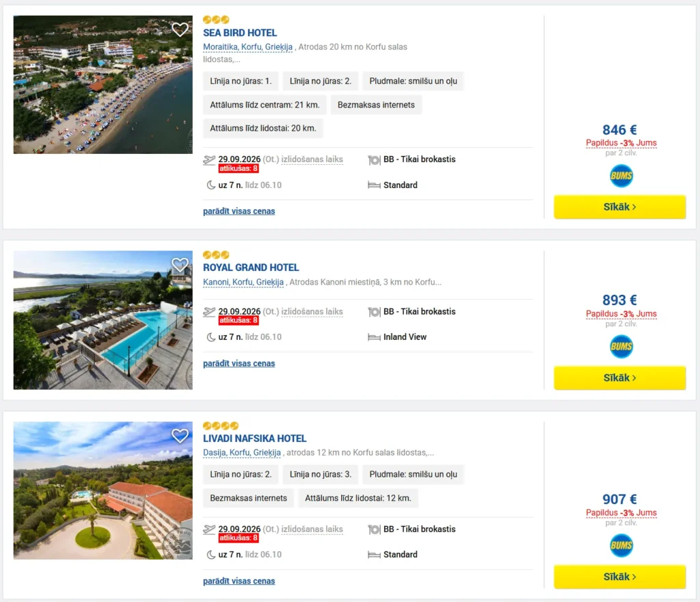
Task: Expand all prices for Sea Bird Hotel
Action: (x=239, y=211)
